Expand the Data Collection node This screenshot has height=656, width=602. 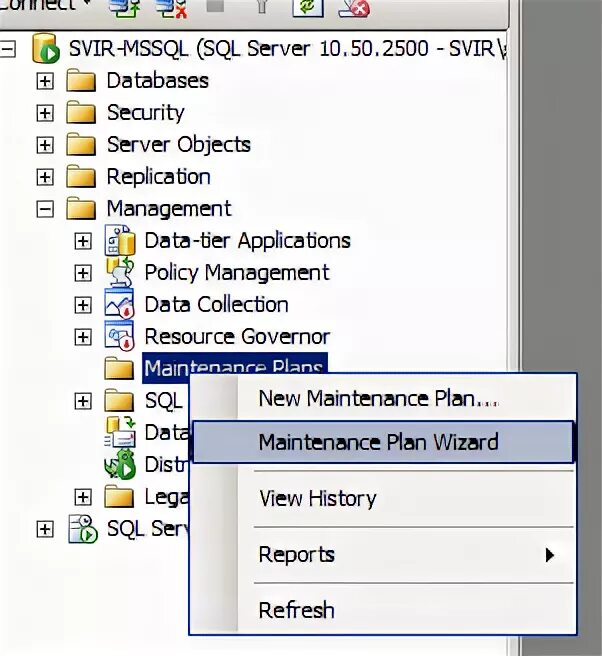point(83,305)
